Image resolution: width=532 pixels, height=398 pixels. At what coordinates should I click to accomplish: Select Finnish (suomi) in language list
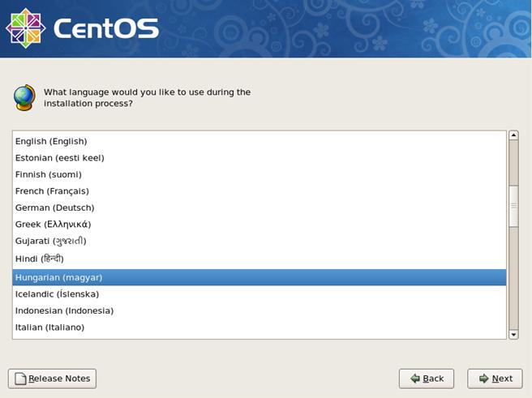[49, 174]
